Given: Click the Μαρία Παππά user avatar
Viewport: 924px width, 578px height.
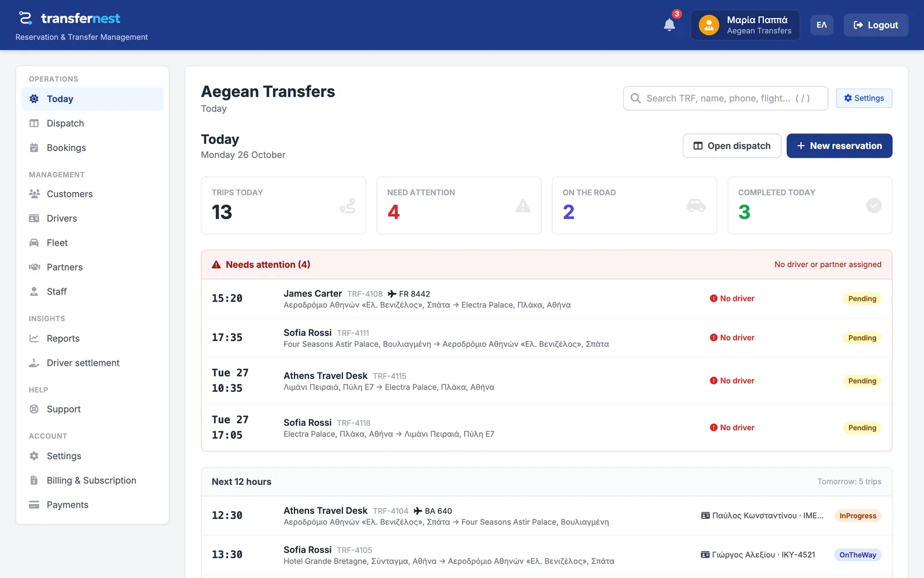Looking at the screenshot, I should (709, 25).
